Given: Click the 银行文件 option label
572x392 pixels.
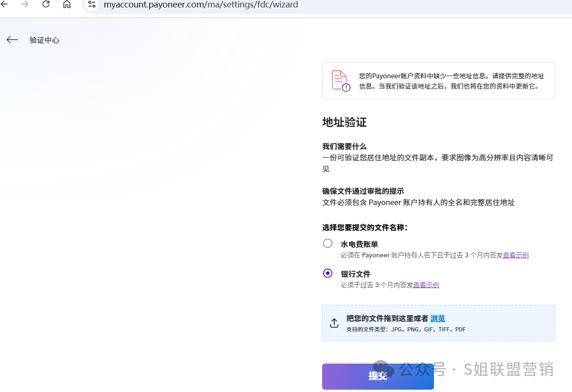Looking at the screenshot, I should pyautogui.click(x=356, y=274).
